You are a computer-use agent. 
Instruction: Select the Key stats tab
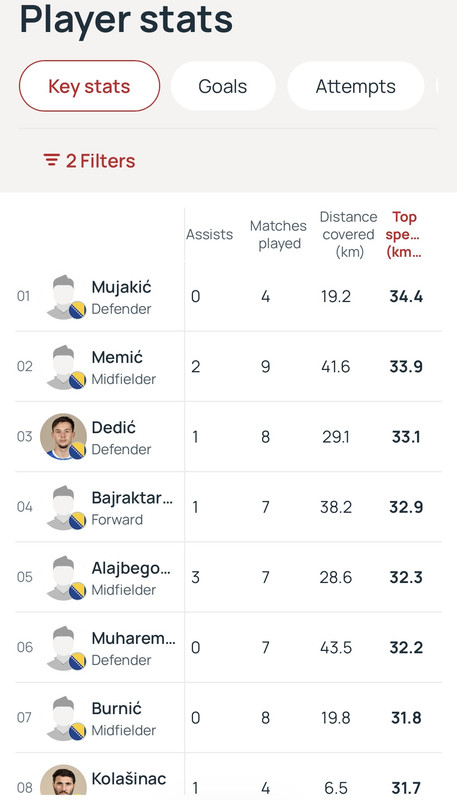(89, 86)
